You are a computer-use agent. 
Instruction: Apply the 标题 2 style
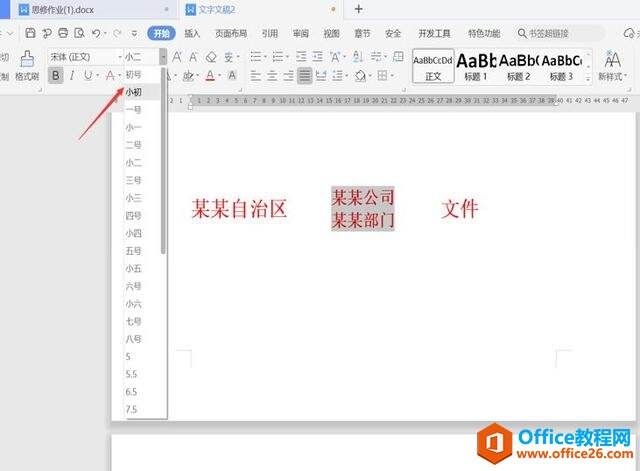pos(519,66)
